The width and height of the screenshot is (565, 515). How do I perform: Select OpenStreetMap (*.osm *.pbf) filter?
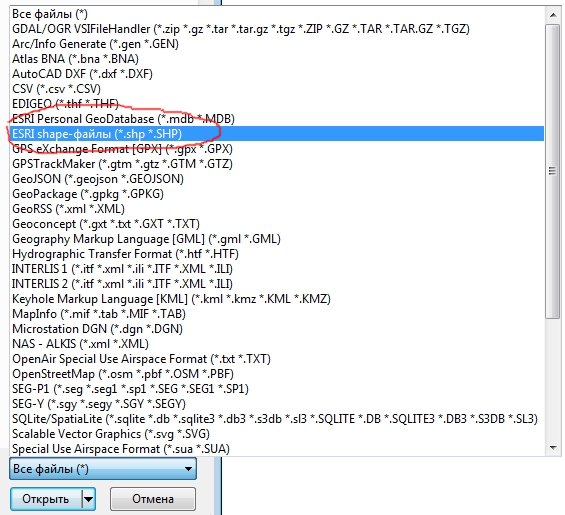click(x=277, y=374)
